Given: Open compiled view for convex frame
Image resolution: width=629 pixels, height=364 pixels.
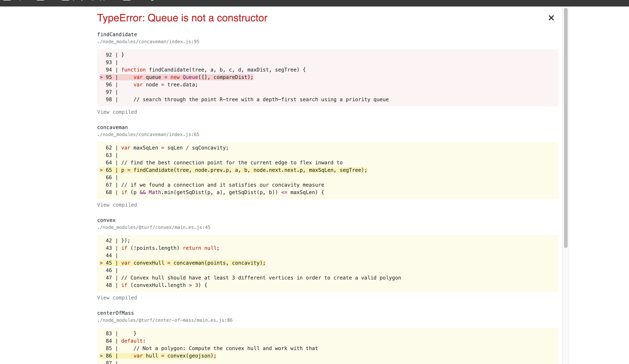Looking at the screenshot, I should pyautogui.click(x=117, y=297).
